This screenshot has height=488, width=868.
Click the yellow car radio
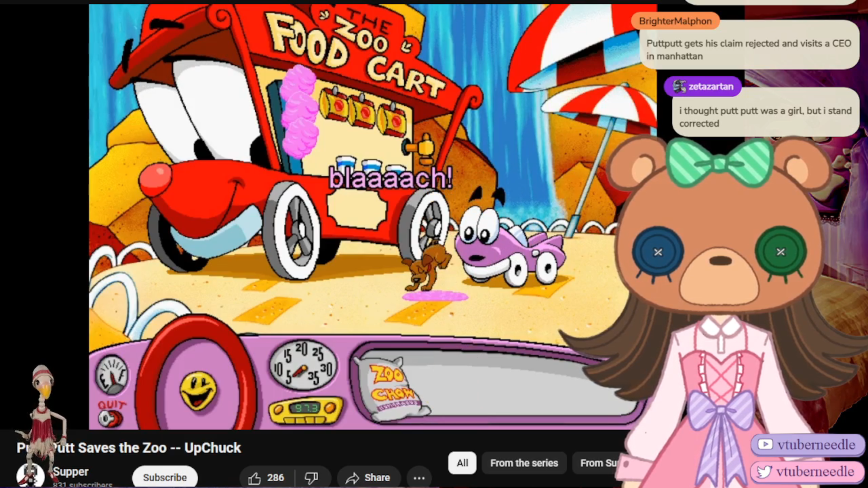pos(306,409)
